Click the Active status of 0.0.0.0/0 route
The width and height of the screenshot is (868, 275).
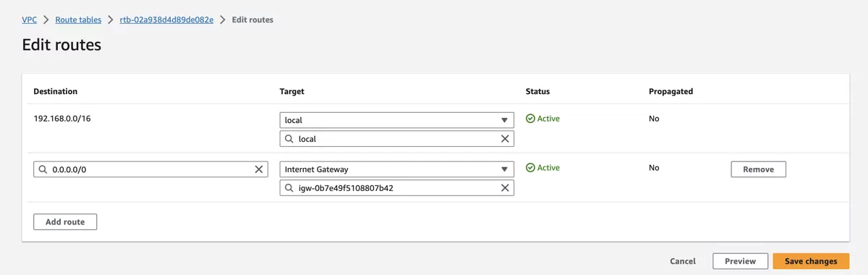pyautogui.click(x=542, y=168)
